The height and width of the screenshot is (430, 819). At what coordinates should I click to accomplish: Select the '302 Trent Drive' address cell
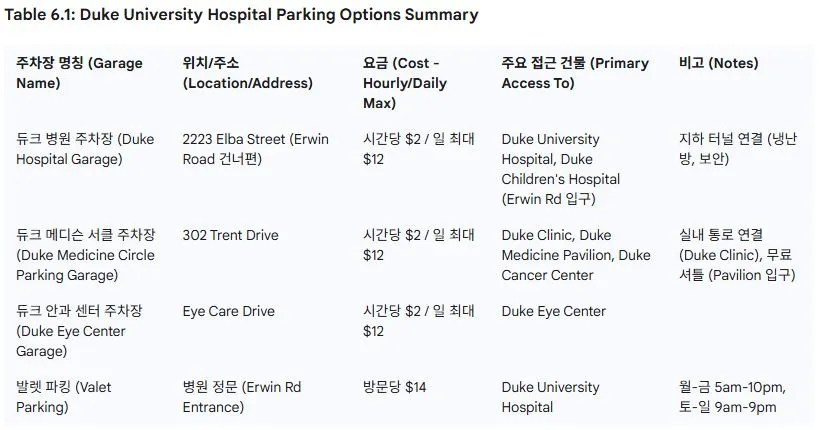coord(230,235)
